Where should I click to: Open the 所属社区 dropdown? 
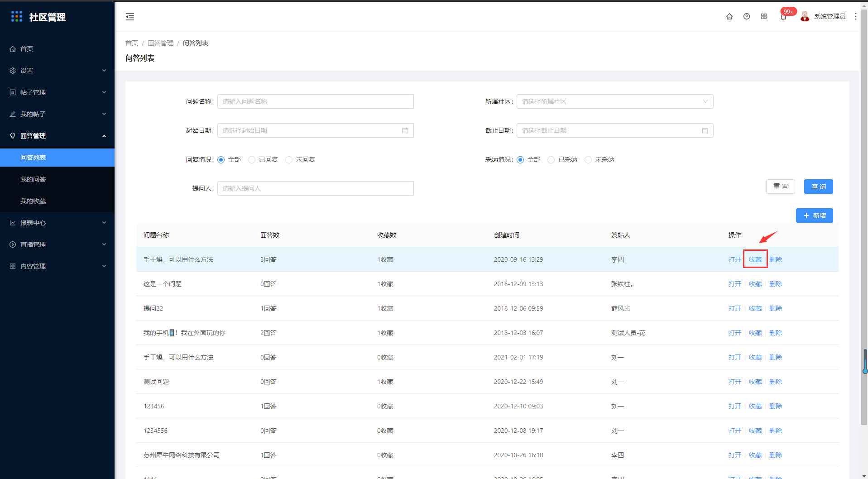click(615, 101)
